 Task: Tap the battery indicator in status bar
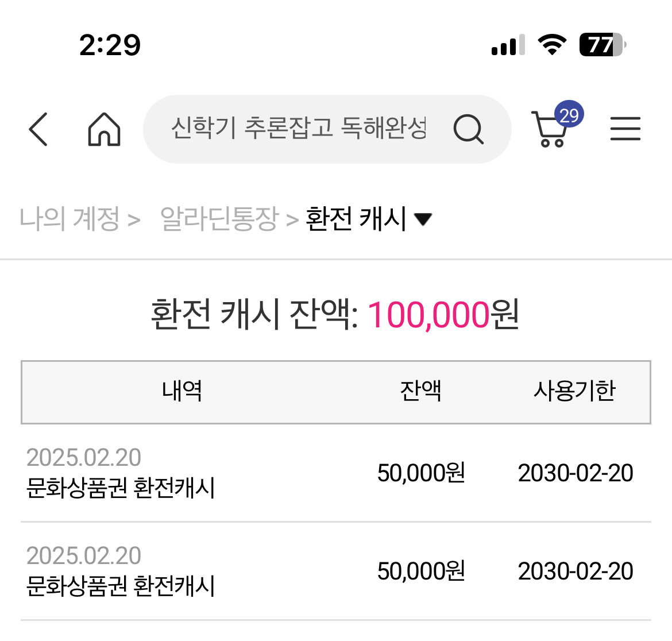point(601,45)
